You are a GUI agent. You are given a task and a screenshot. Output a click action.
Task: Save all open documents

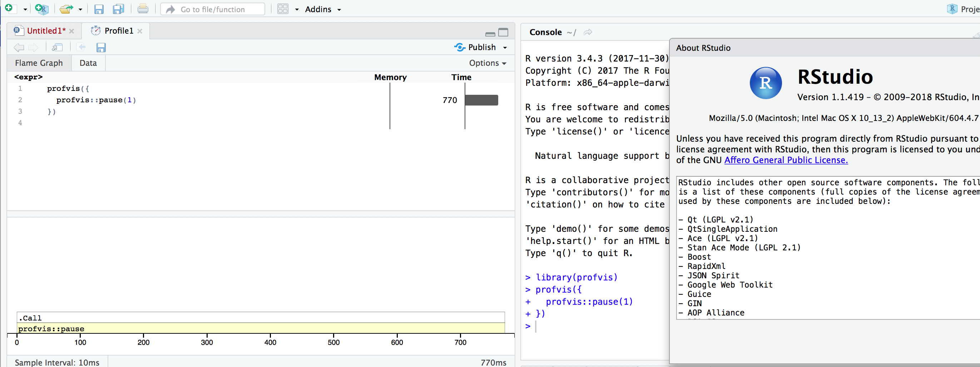(118, 9)
